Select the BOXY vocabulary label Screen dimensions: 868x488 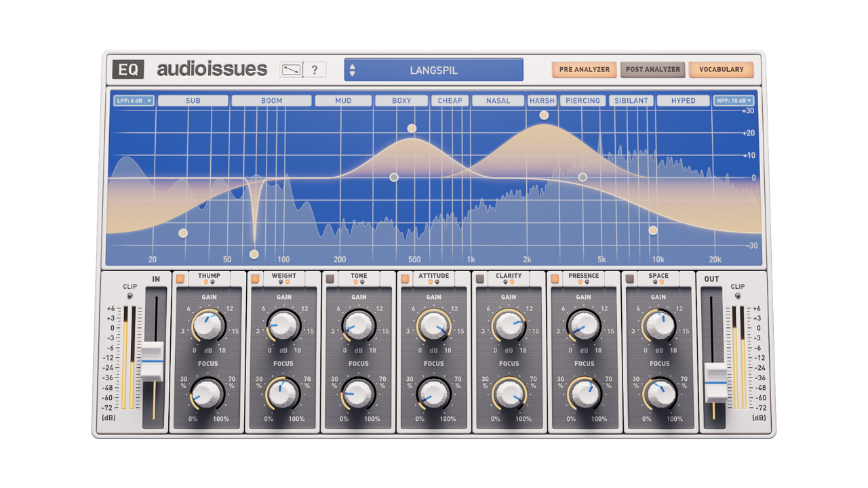tap(402, 101)
